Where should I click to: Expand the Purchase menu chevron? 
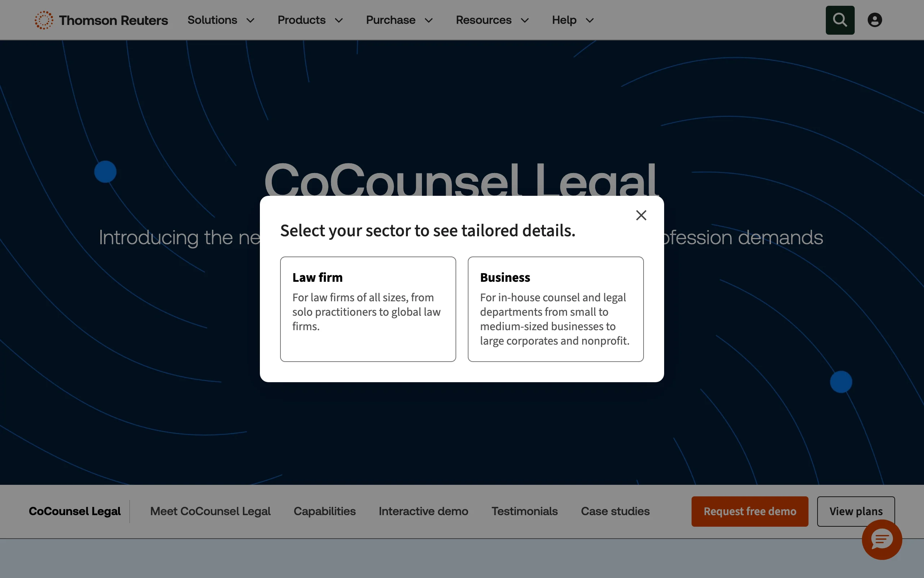tap(429, 20)
